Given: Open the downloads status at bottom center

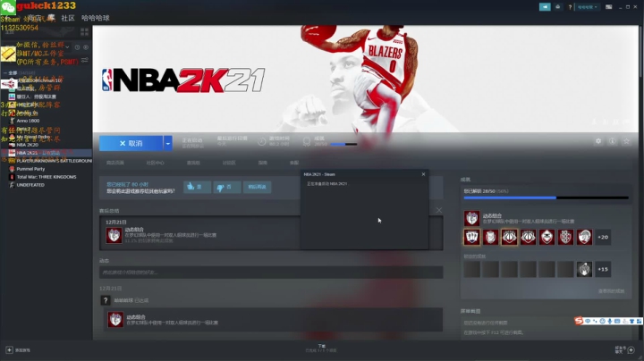Looking at the screenshot, I should coord(321,348).
